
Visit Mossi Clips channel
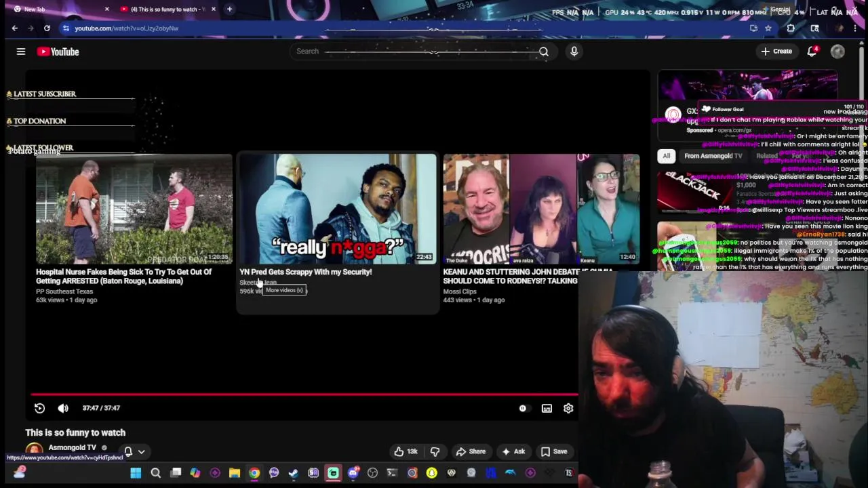tap(460, 291)
